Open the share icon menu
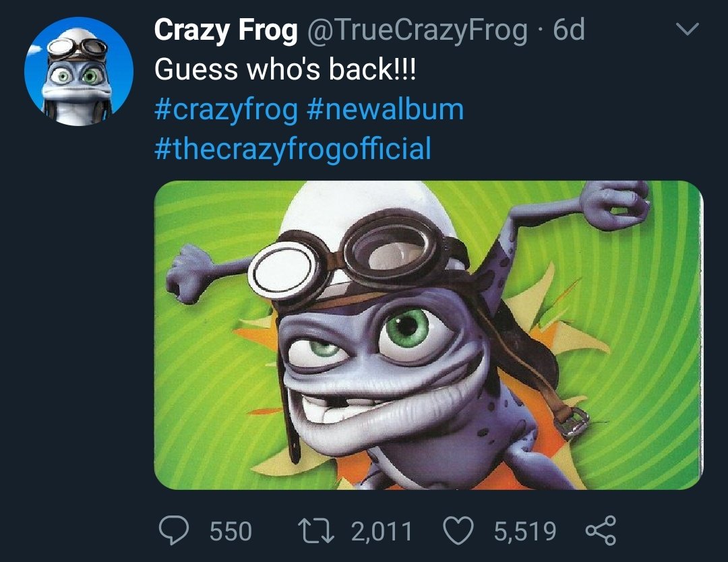728x562 pixels. click(601, 530)
